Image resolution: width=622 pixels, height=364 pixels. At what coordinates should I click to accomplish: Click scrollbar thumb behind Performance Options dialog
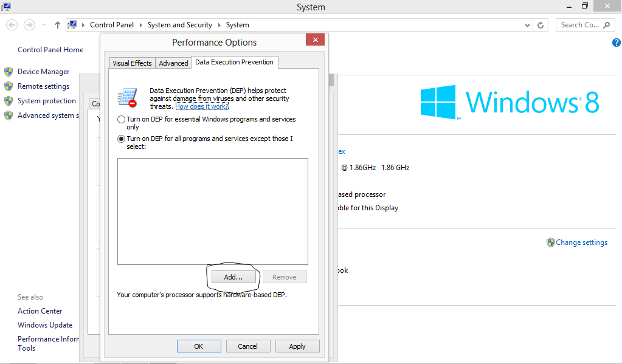pyautogui.click(x=331, y=80)
